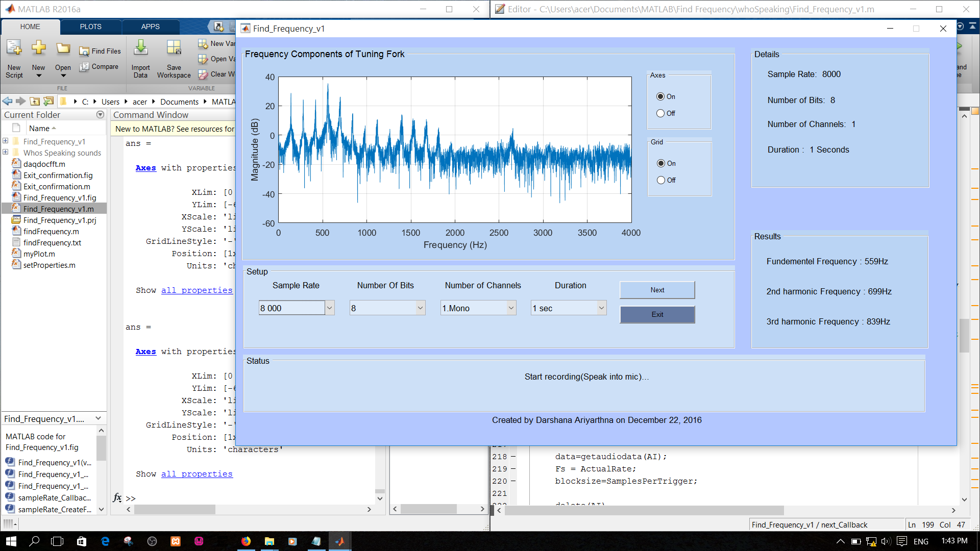Screen dimensions: 980x551
Task: Click the Next button
Action: (657, 290)
